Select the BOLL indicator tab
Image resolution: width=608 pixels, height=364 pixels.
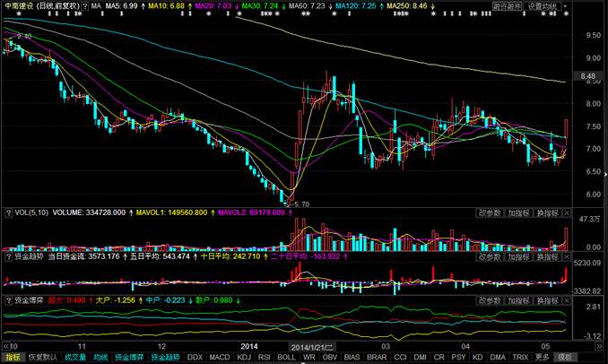point(287,357)
